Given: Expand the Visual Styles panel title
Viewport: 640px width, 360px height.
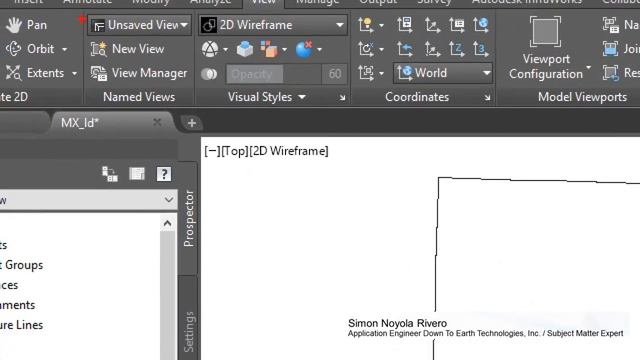Looking at the screenshot, I should 266,97.
